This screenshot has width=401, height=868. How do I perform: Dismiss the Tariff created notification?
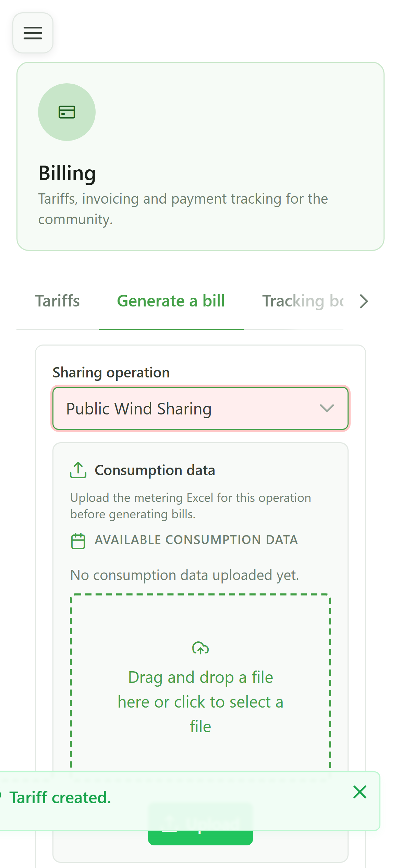pos(360,792)
